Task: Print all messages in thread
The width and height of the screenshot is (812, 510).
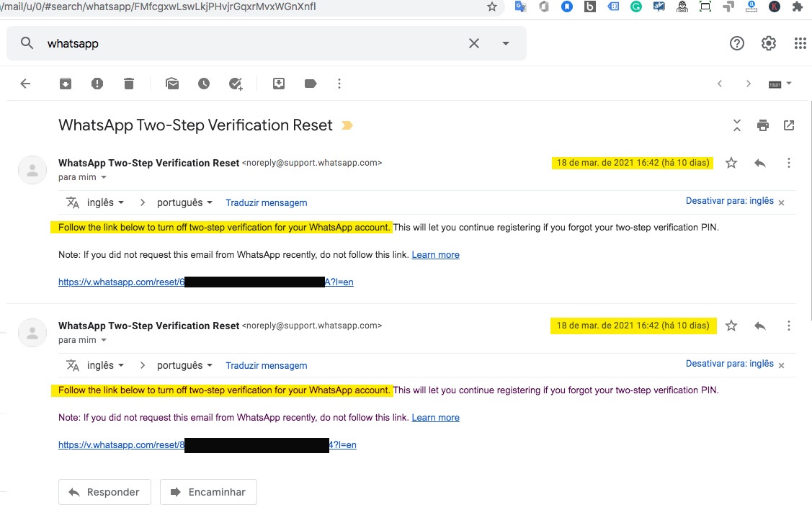Action: (763, 125)
